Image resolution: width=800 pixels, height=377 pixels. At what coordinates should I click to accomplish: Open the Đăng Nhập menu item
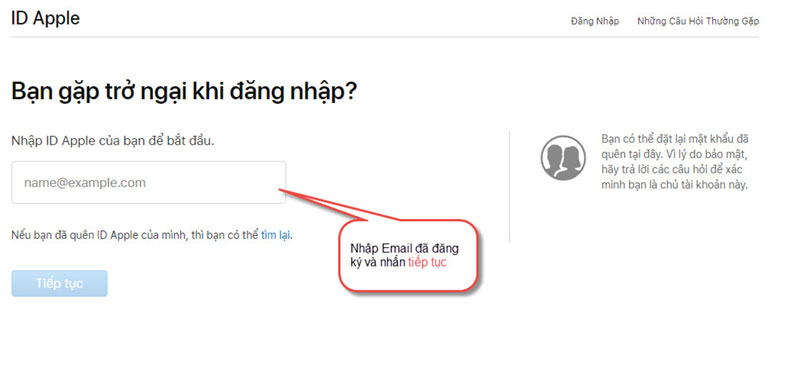(595, 21)
